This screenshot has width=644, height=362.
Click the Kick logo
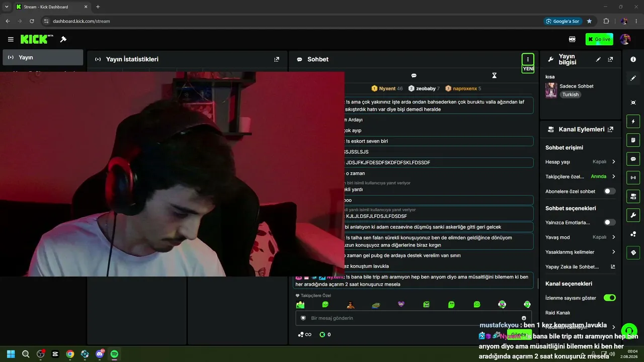pos(37,39)
